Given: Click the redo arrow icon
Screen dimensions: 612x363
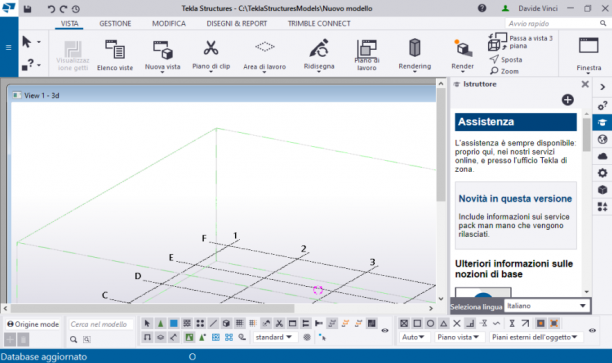Looking at the screenshot, I should (63, 9).
